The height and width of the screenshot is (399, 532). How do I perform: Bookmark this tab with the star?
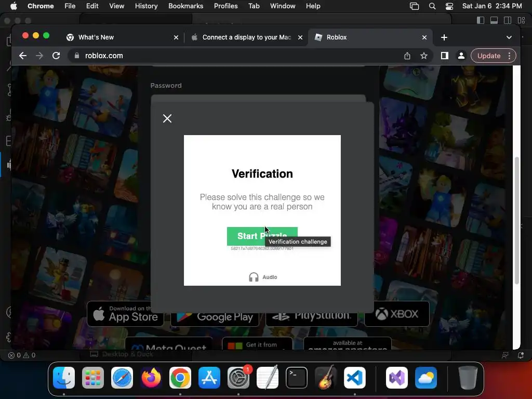(424, 56)
